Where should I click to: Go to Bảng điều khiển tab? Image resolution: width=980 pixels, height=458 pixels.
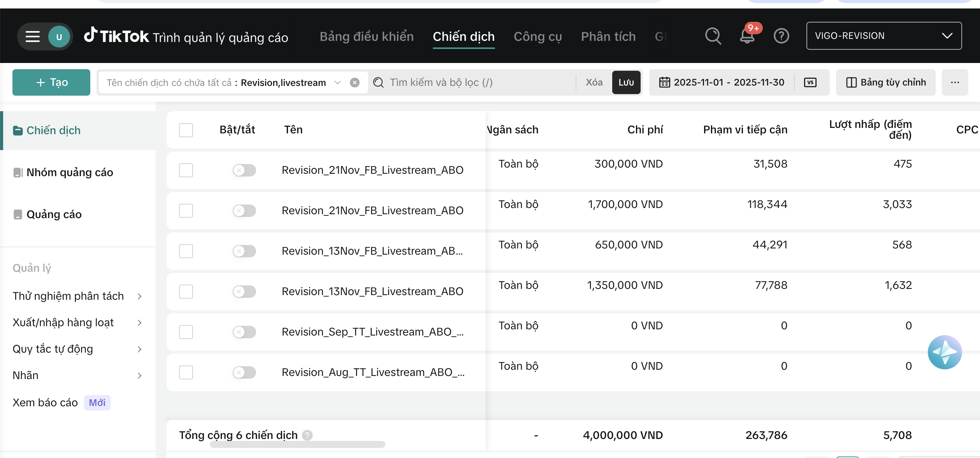coord(367,37)
